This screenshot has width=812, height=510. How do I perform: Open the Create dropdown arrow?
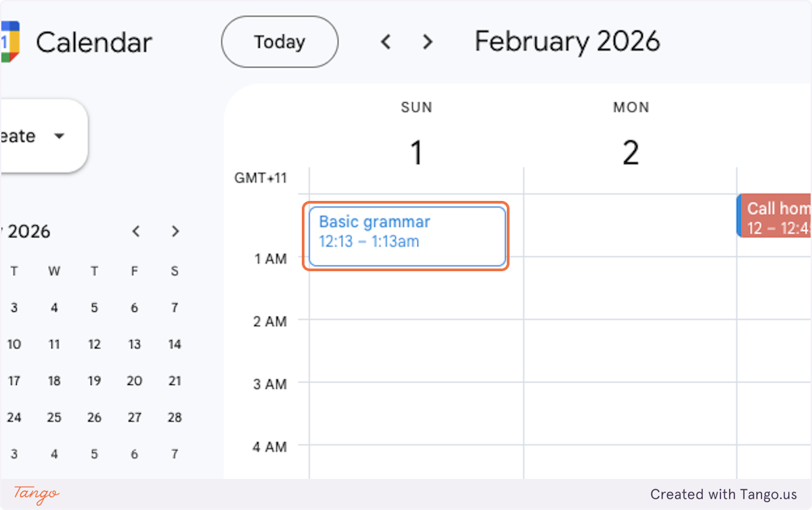[59, 136]
